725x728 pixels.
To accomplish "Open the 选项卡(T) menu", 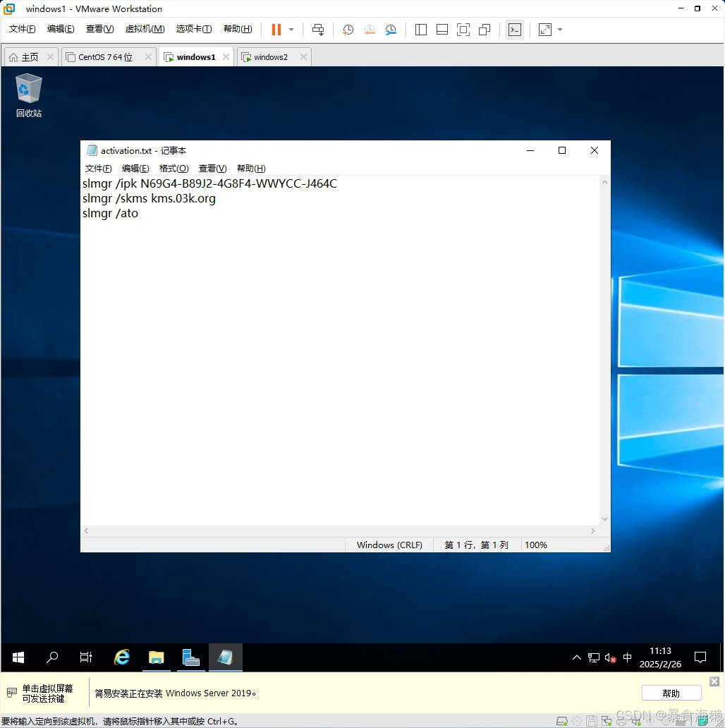I will (x=194, y=29).
